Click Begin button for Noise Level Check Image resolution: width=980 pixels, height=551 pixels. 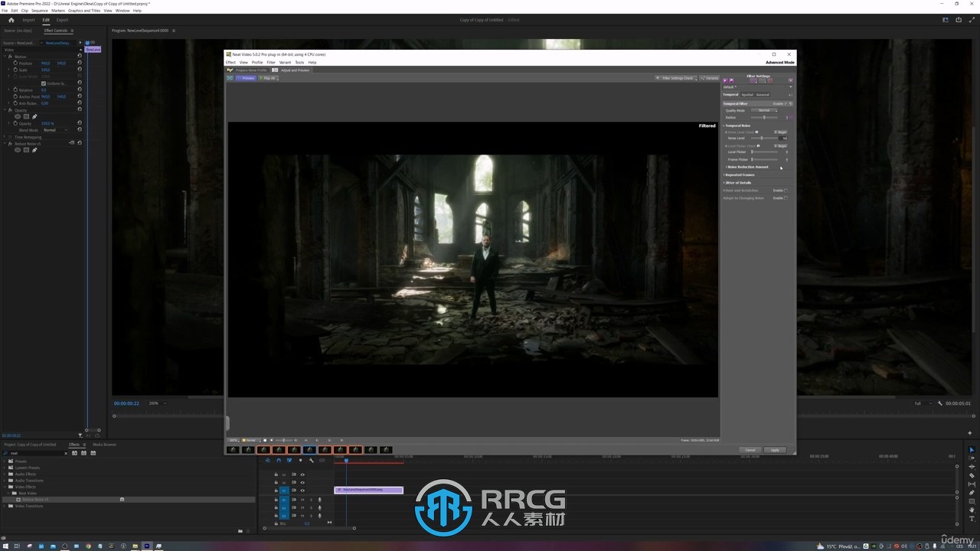pos(781,132)
